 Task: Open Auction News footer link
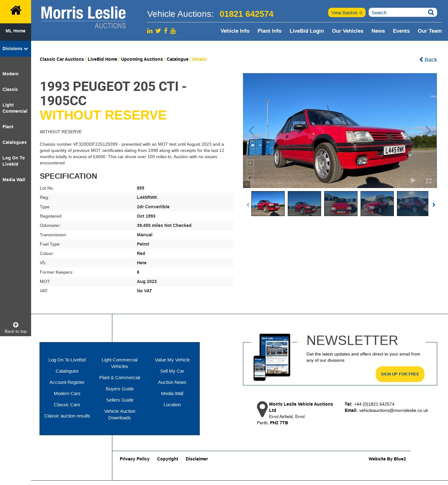pos(172,382)
